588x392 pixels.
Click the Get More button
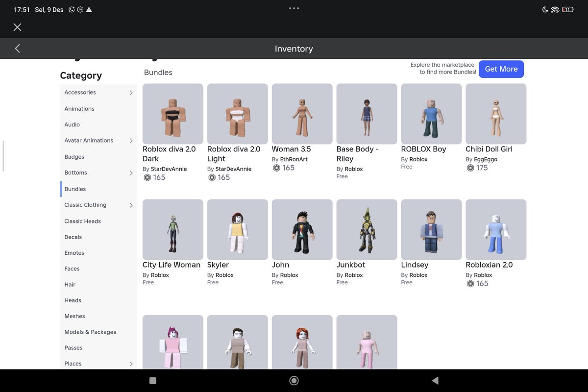pos(501,69)
